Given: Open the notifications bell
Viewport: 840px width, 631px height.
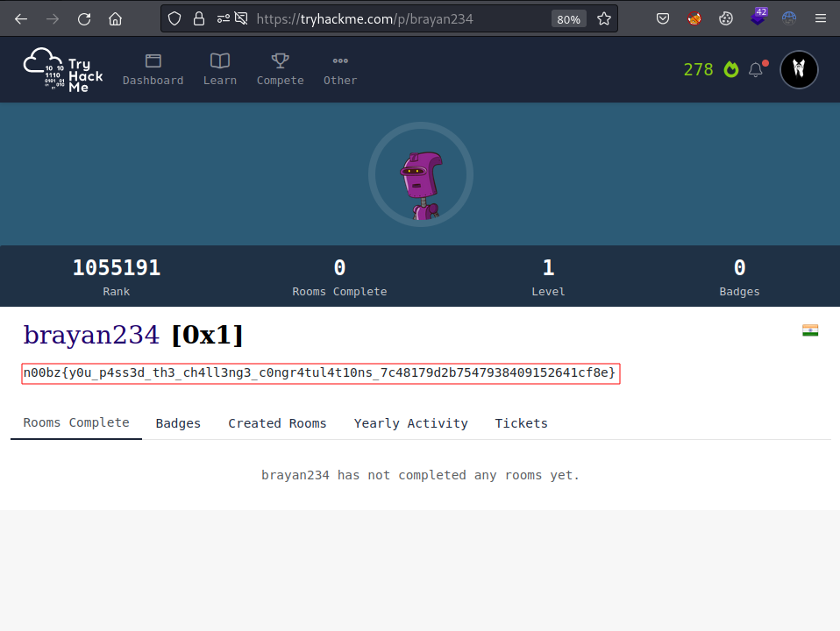Looking at the screenshot, I should tap(756, 69).
